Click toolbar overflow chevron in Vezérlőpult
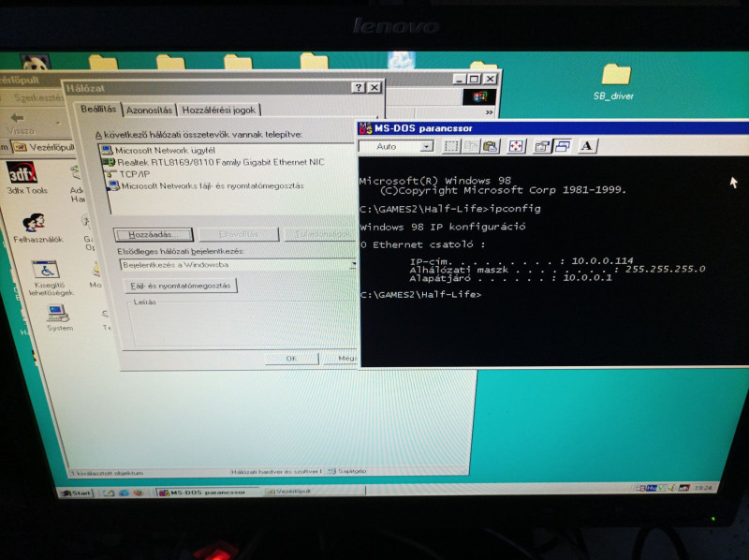 (489, 112)
